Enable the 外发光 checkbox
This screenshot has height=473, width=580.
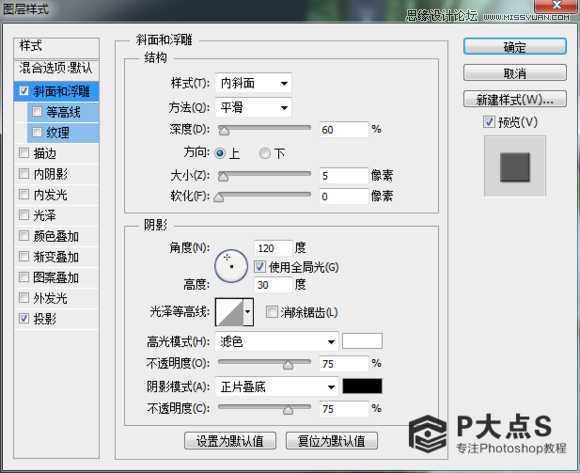(24, 298)
